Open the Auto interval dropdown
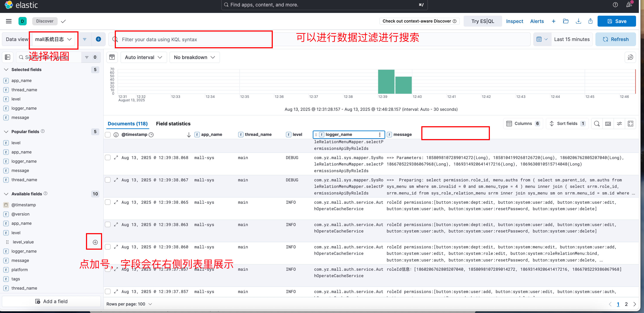 pos(144,57)
